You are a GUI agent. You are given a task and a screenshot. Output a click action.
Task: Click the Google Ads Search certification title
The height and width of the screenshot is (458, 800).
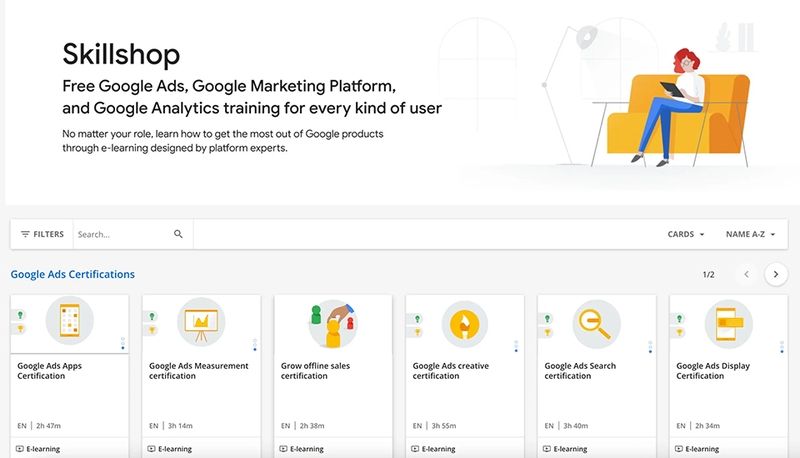click(x=580, y=371)
